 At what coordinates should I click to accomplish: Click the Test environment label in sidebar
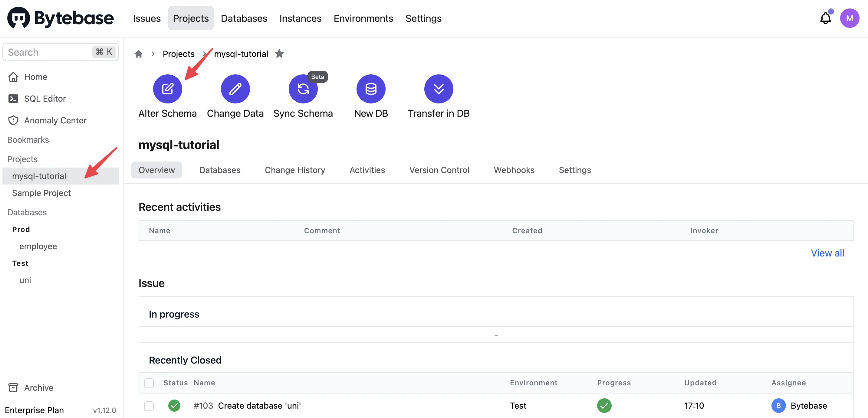click(x=20, y=263)
